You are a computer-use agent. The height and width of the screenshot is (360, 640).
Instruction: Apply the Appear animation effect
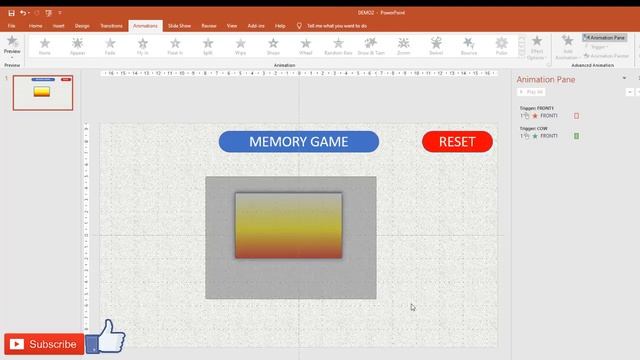click(78, 46)
